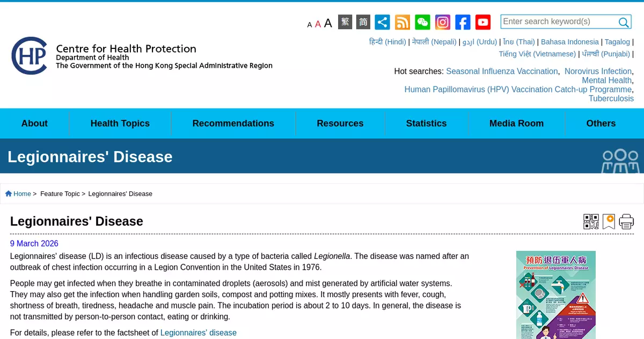Click the share icon in top bar
The height and width of the screenshot is (339, 644).
pyautogui.click(x=382, y=22)
